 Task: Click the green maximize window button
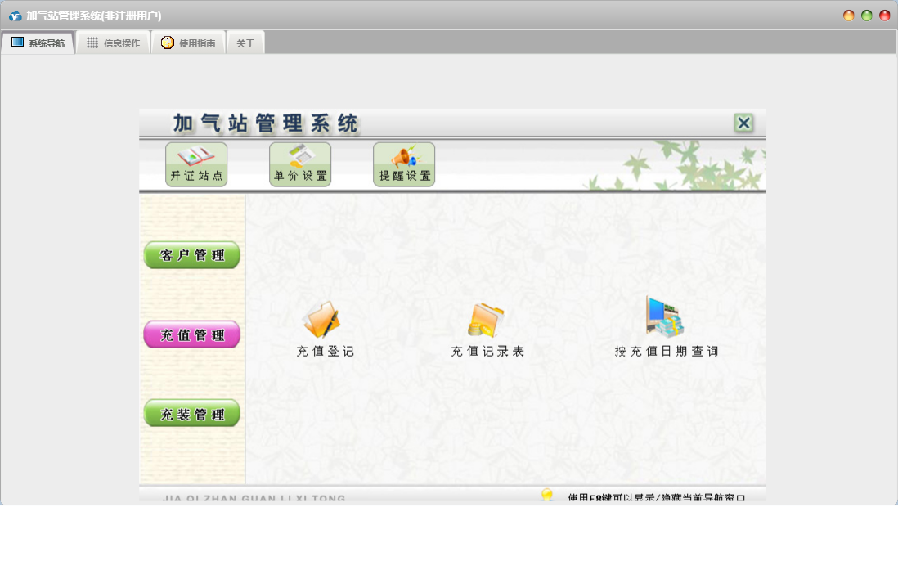click(866, 16)
